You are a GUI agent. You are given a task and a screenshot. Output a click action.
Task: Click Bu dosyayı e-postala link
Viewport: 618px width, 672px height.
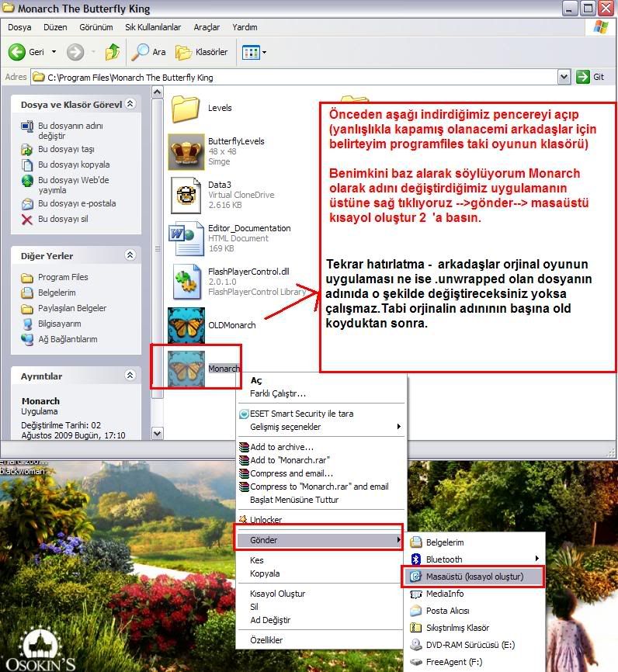pos(68,203)
